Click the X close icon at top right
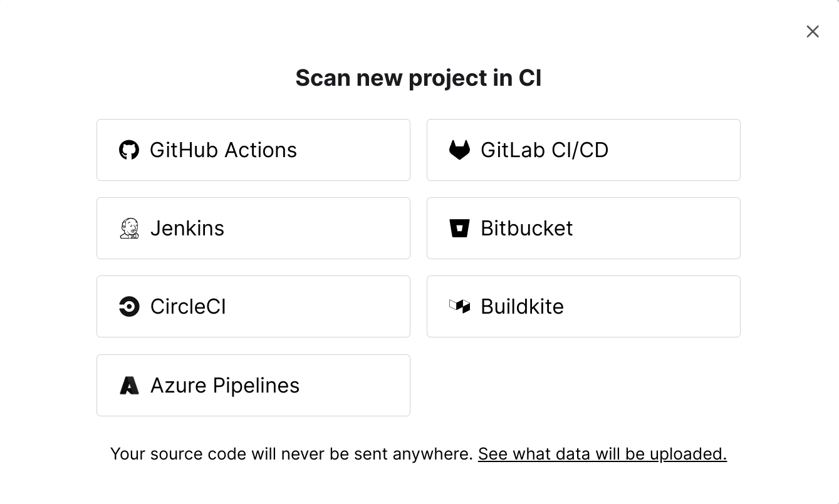 point(813,31)
